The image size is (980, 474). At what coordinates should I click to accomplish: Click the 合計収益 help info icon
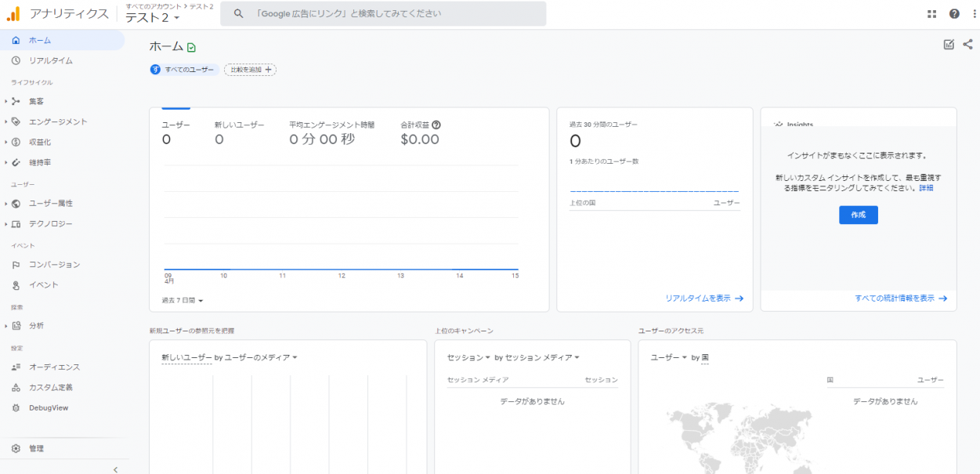click(x=436, y=125)
